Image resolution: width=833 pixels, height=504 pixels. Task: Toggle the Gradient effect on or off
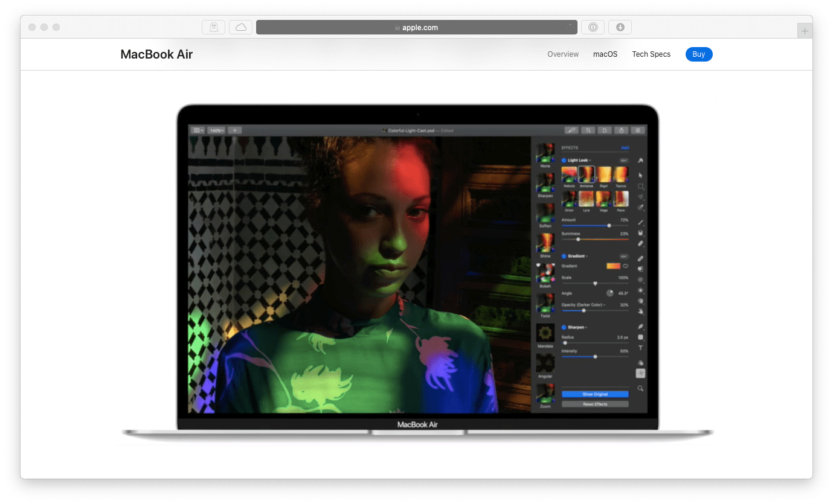(564, 256)
